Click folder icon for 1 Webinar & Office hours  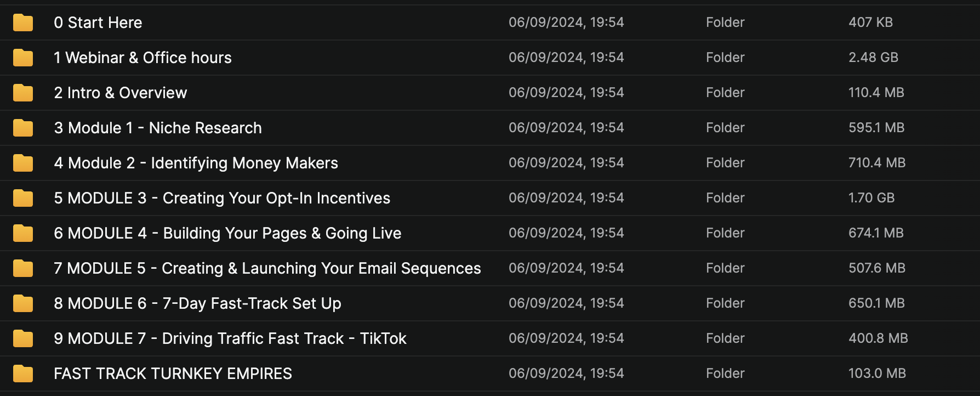23,58
